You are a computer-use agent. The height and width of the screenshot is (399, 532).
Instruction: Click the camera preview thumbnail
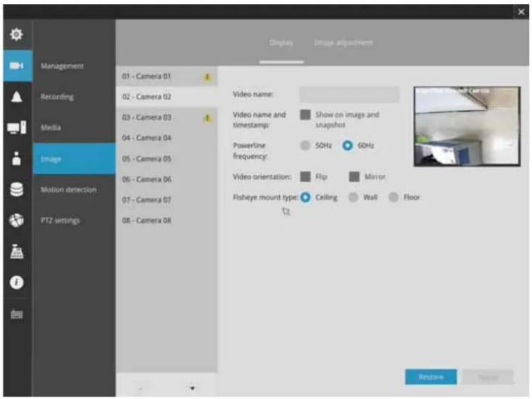pos(467,126)
